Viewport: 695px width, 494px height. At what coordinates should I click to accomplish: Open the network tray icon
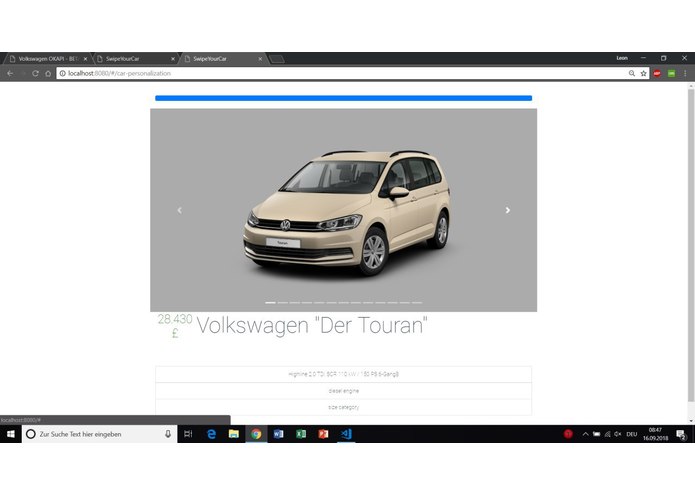click(607, 434)
